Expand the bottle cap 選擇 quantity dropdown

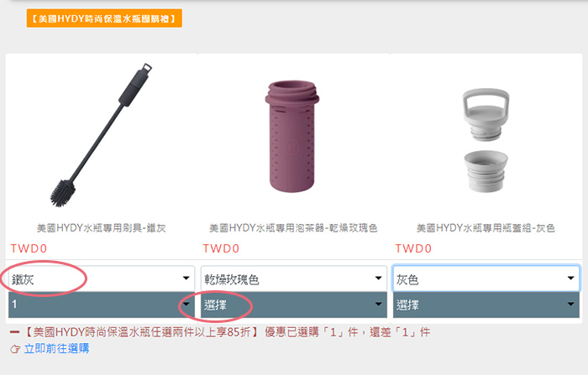[x=486, y=305]
